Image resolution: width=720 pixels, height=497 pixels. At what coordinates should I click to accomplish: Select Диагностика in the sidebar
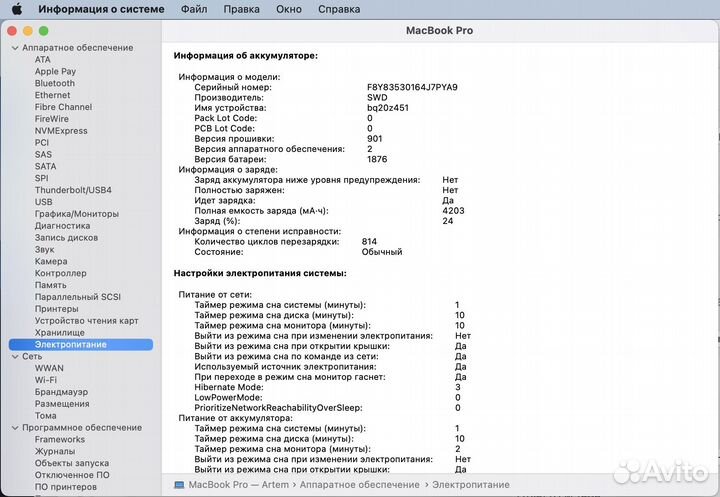pos(62,226)
